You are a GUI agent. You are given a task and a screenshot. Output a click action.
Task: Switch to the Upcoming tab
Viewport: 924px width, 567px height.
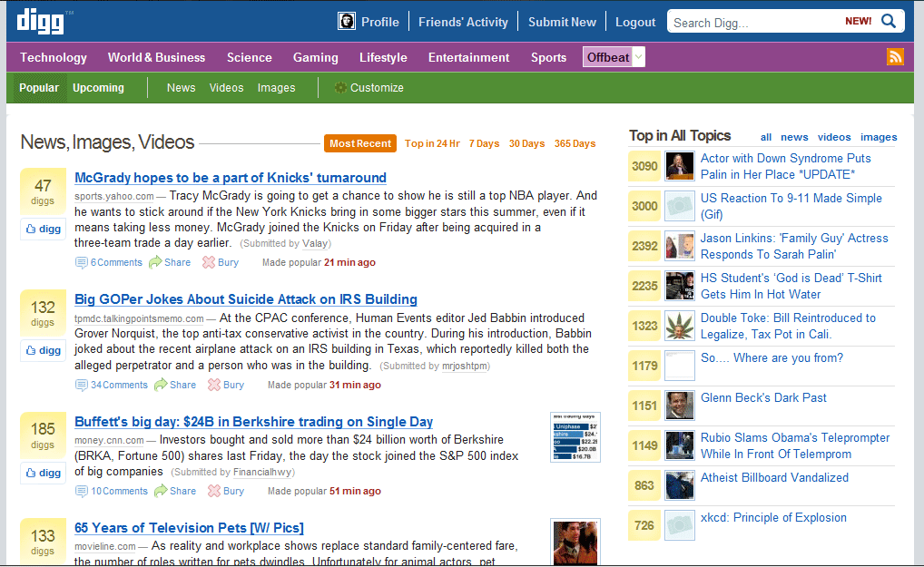click(98, 88)
